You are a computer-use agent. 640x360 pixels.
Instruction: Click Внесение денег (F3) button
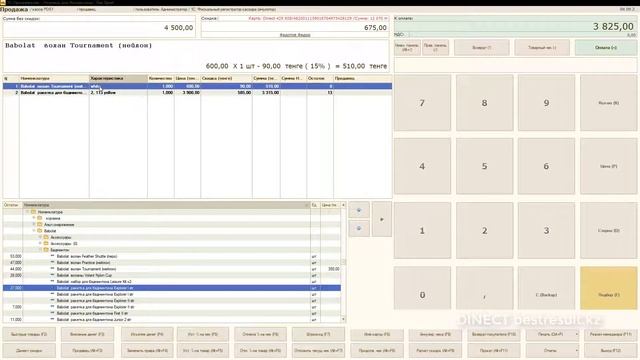tap(87, 334)
